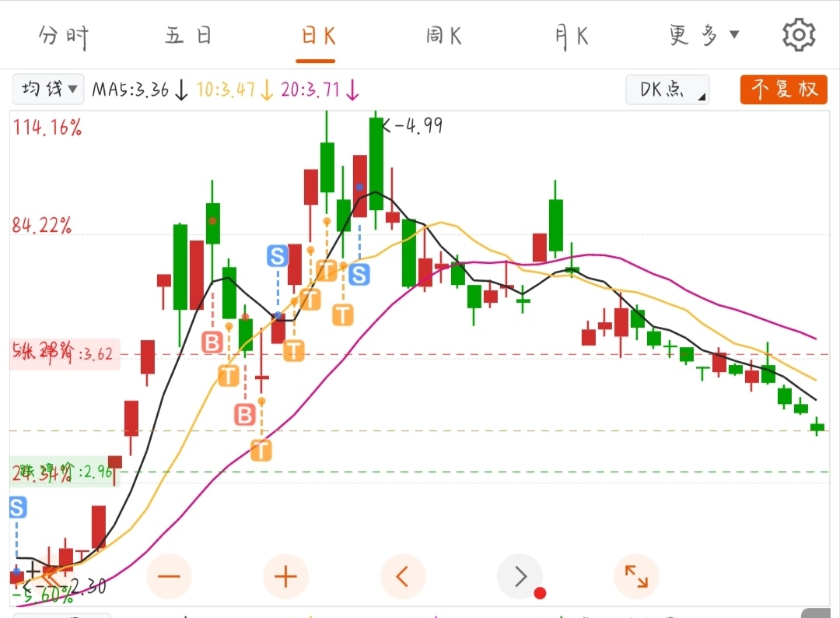Click the 114.16% axis label

pyautogui.click(x=47, y=128)
